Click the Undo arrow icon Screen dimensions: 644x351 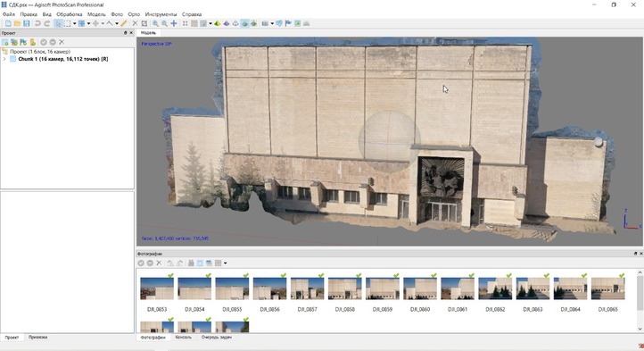[x=37, y=23]
